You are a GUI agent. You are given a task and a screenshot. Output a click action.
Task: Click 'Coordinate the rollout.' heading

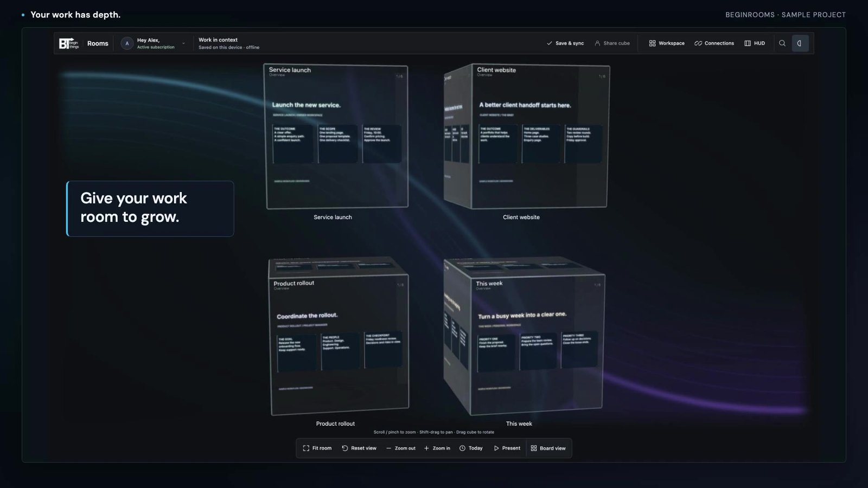click(x=307, y=316)
